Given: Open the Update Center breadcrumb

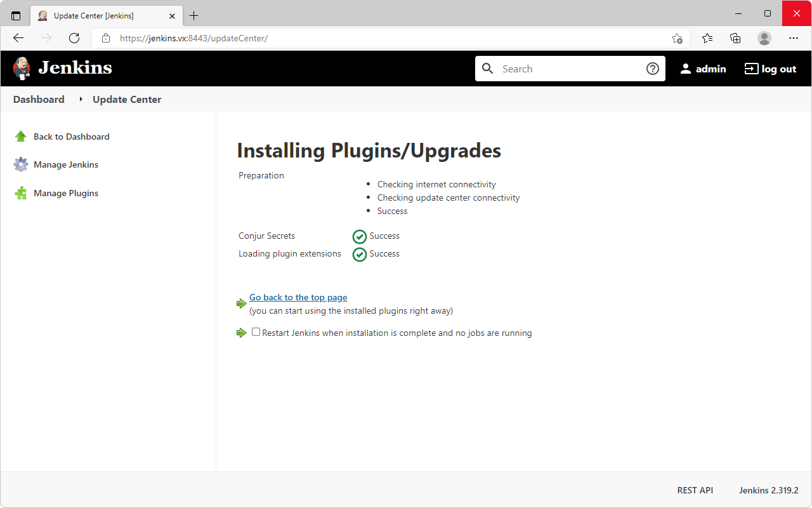Looking at the screenshot, I should (127, 99).
